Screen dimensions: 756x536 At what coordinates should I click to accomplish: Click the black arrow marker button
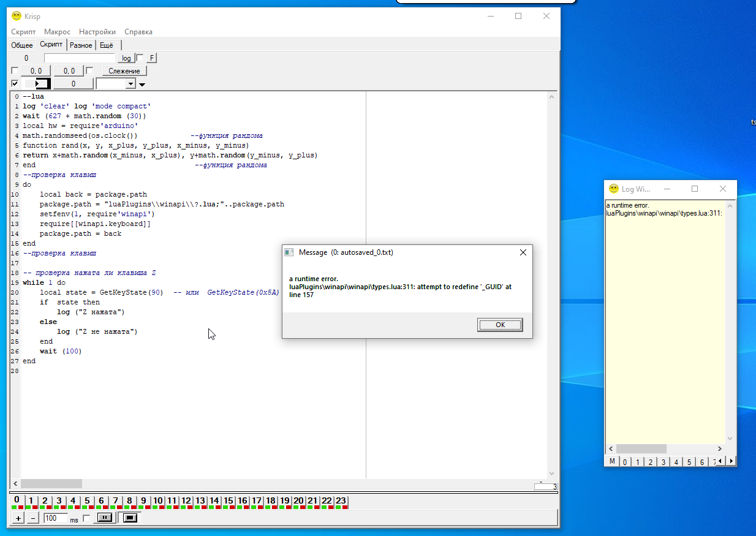click(37, 84)
